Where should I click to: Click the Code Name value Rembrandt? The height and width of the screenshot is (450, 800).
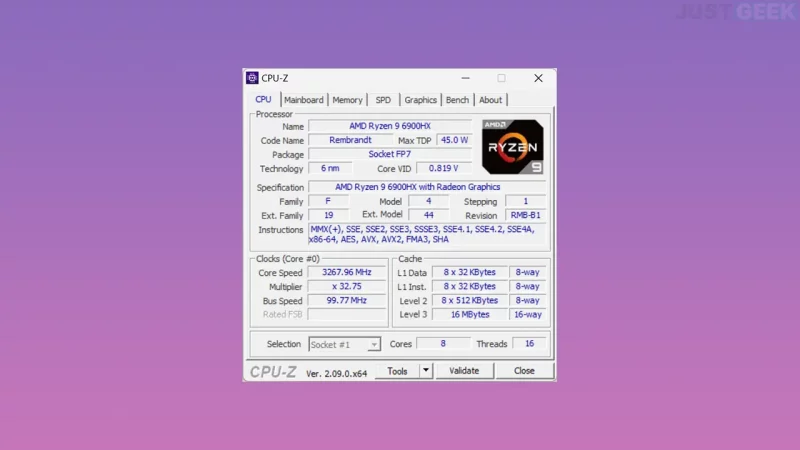[350, 140]
